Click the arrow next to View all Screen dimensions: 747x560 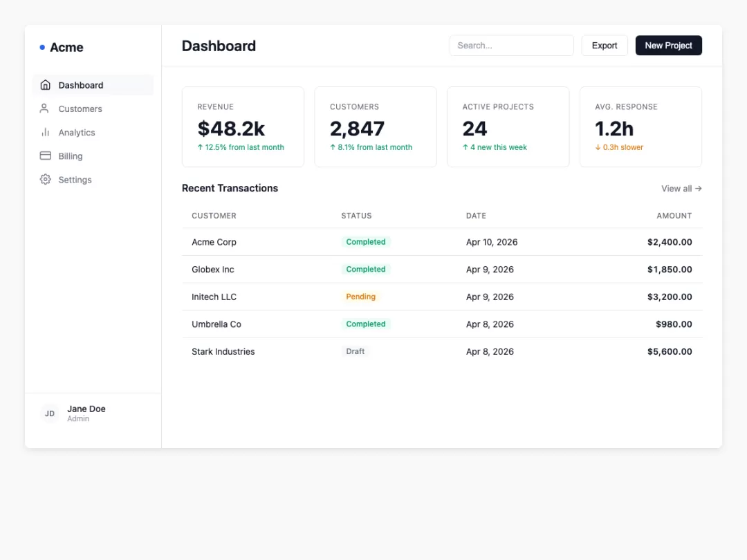click(698, 189)
